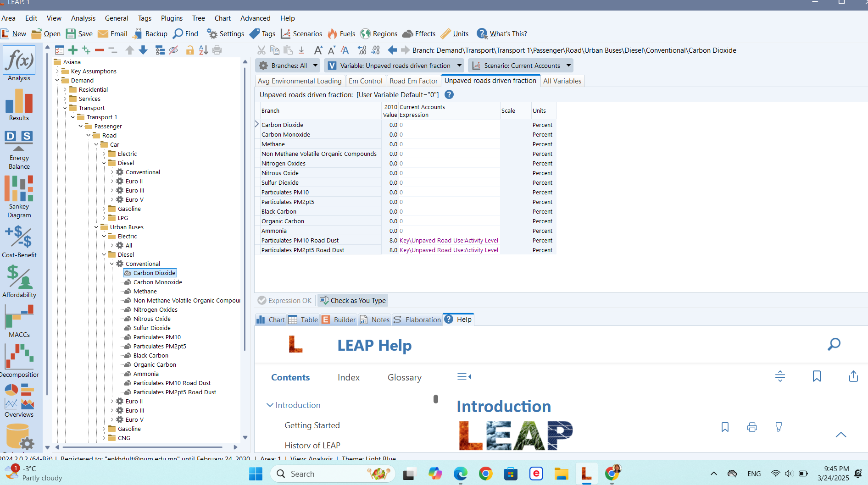The height and width of the screenshot is (485, 868).
Task: Click the Windows taskbar Search box
Action: coord(333,474)
